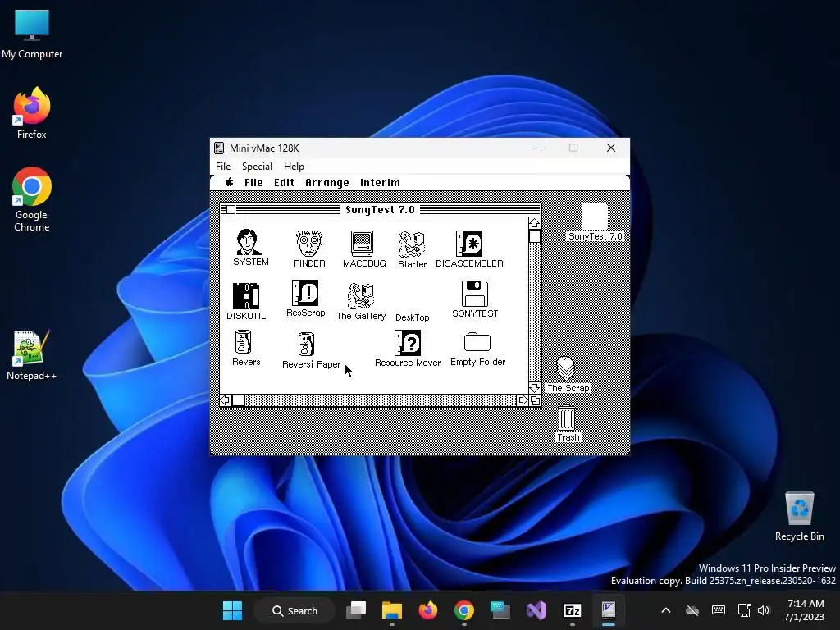
Task: Select the Trash icon in Mini vMac
Action: pos(567,418)
